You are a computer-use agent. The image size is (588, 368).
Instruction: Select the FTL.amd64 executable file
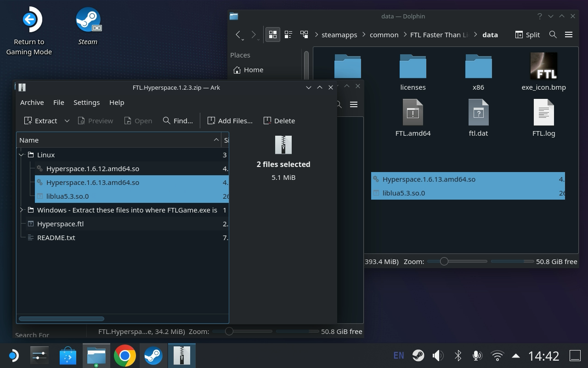413,118
